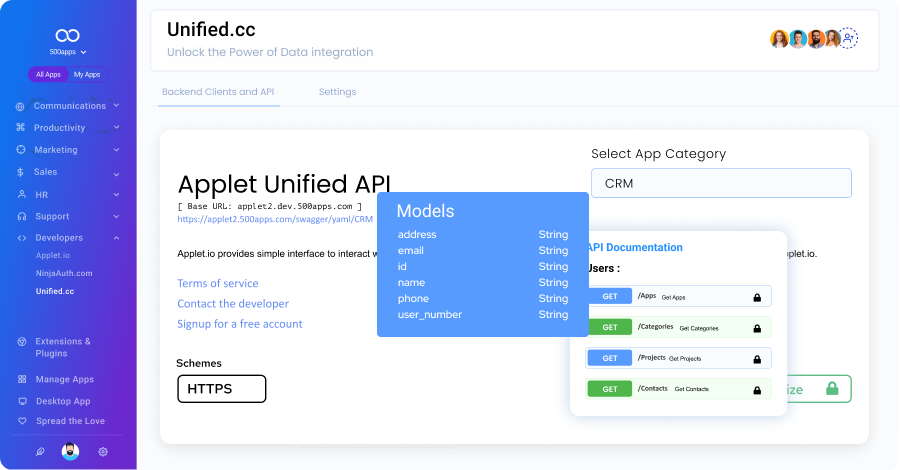Select the HTTPS scheme box
Viewport: 900px width, 470px height.
[221, 389]
